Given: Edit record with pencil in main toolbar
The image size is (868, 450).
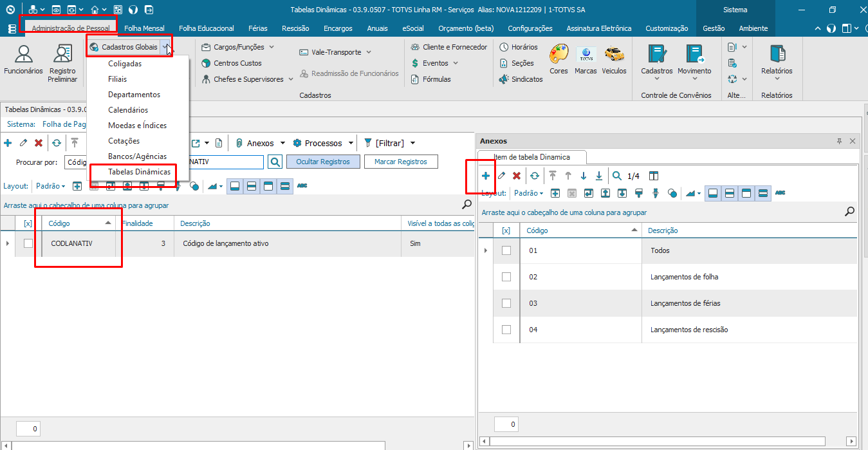Looking at the screenshot, I should point(23,143).
